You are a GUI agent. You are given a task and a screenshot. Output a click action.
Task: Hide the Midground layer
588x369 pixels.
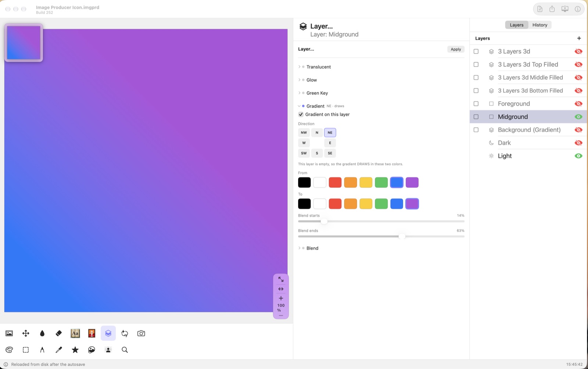(x=578, y=117)
